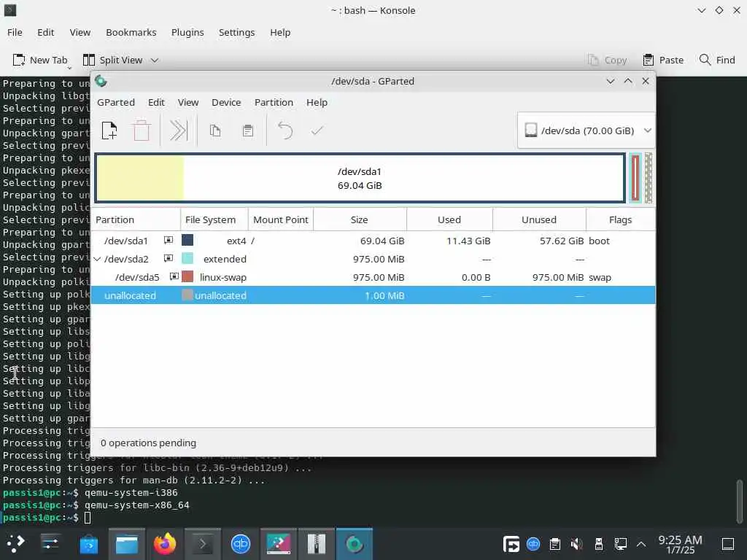The height and width of the screenshot is (560, 747).
Task: Select the /dev/sda1 ext4 partition row
Action: [x=373, y=241]
